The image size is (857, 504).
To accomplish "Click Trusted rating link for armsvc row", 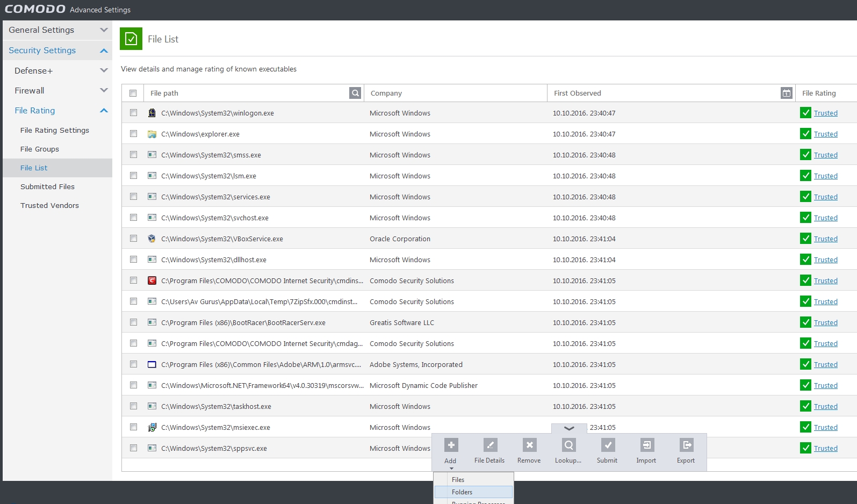I will click(x=826, y=364).
